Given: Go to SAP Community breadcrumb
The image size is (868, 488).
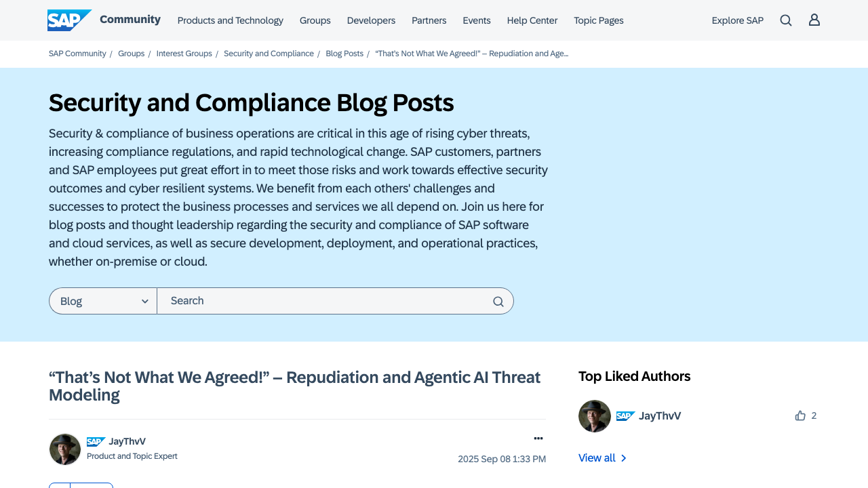Looking at the screenshot, I should (x=77, y=54).
